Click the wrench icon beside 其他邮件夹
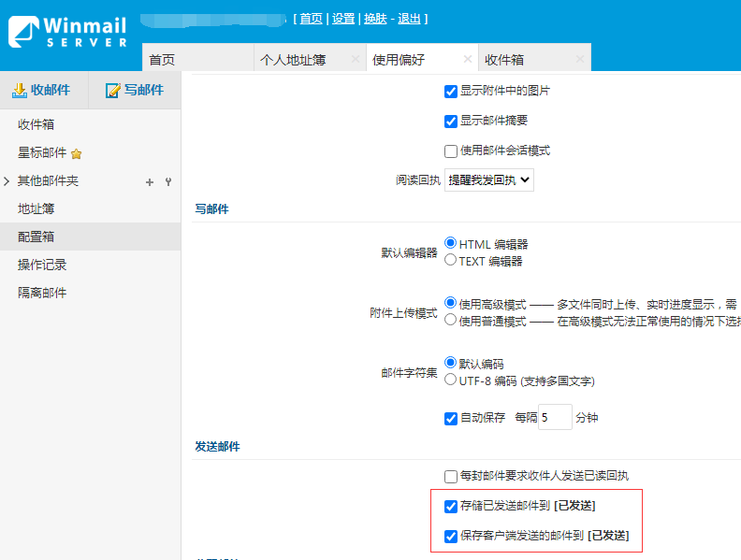 [167, 182]
